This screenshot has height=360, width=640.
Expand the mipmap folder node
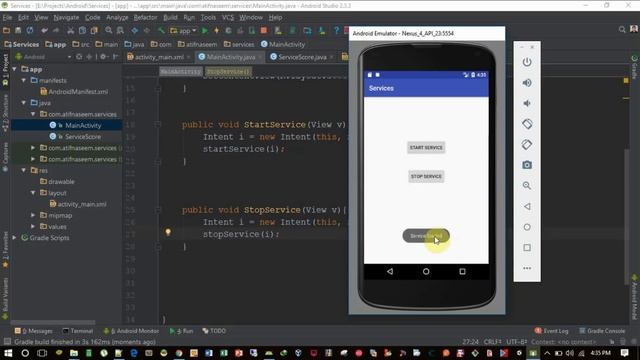pos(33,215)
